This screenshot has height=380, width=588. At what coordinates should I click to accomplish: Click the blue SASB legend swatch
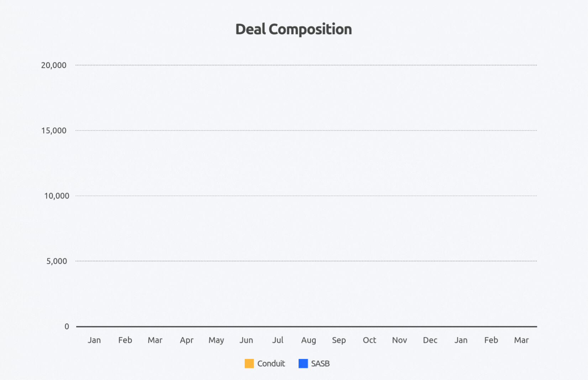pos(303,364)
